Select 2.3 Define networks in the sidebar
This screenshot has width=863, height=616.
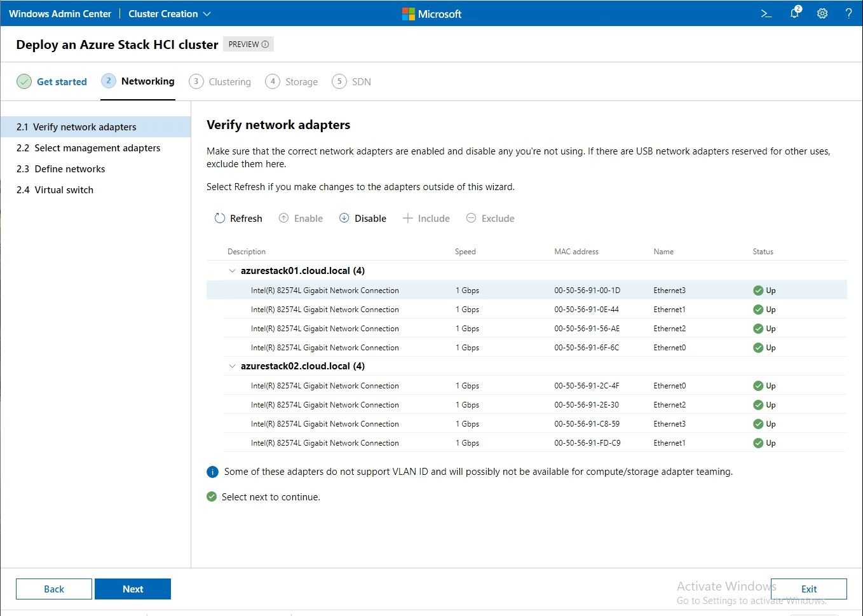[60, 168]
